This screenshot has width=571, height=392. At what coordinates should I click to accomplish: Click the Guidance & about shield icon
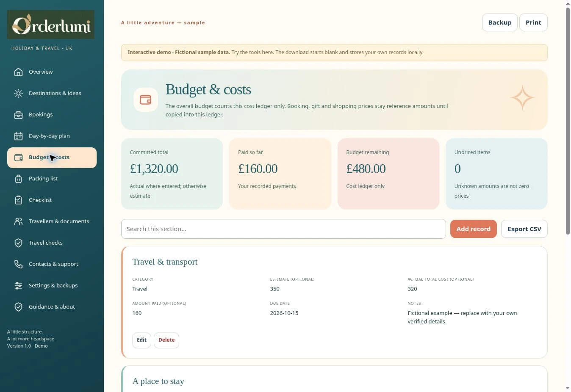click(x=18, y=307)
